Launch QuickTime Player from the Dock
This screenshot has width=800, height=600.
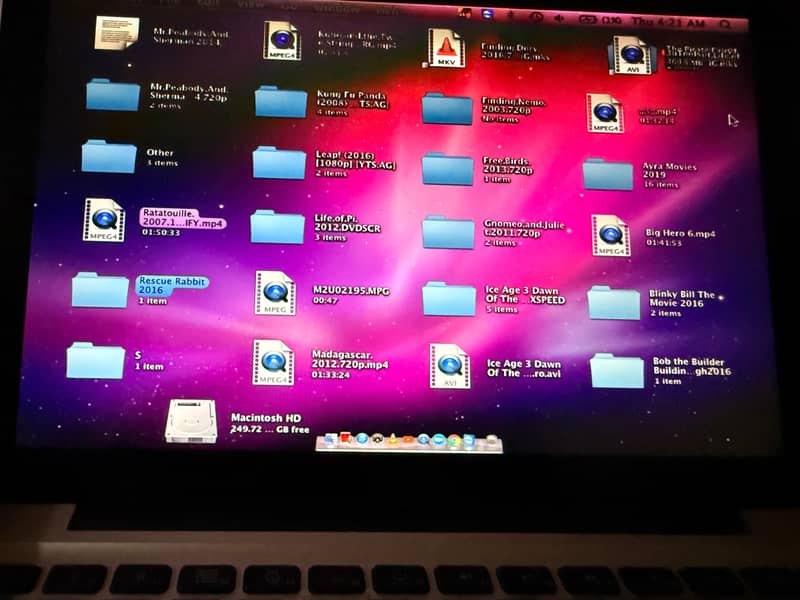tap(423, 440)
